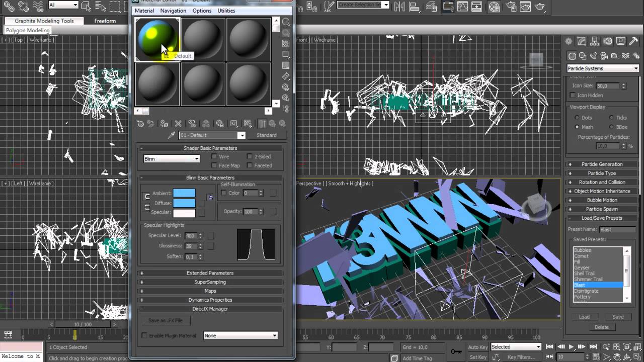Open the Particle Systems category dropdown
This screenshot has height=362, width=644.
603,68
